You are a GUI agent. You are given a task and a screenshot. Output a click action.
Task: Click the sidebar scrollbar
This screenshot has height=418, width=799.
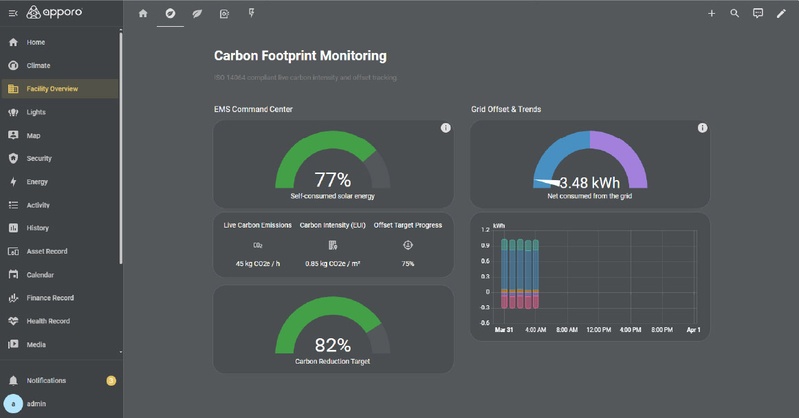pos(121,148)
